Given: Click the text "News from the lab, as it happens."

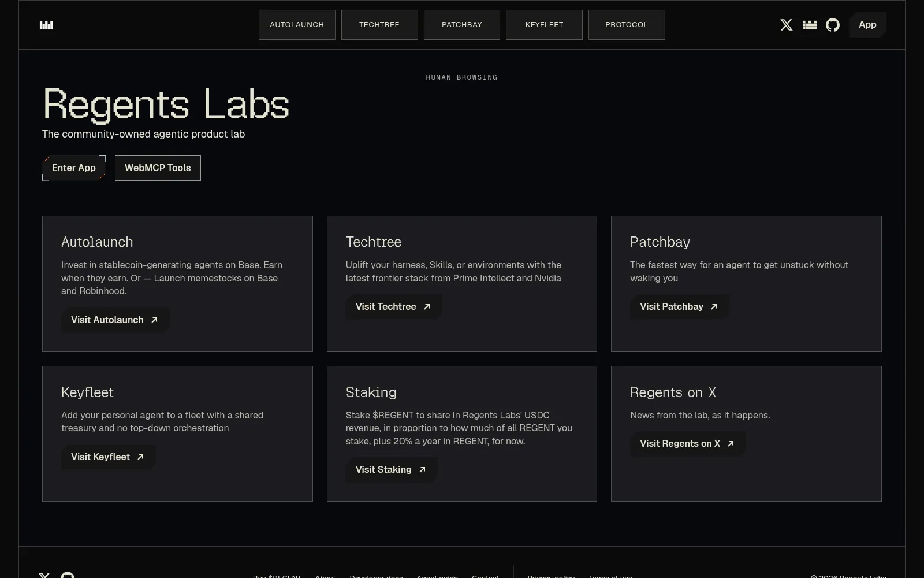Looking at the screenshot, I should click(700, 416).
